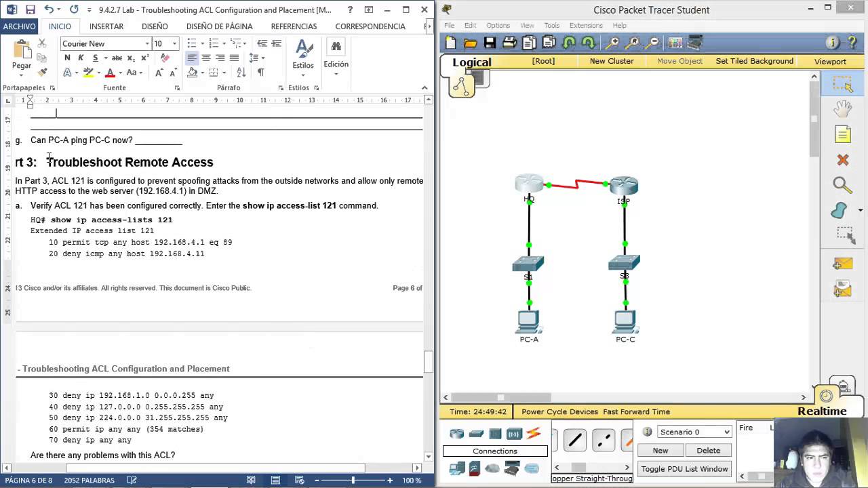Open the Options menu in Packet Tracer
The height and width of the screenshot is (488, 868).
point(498,26)
